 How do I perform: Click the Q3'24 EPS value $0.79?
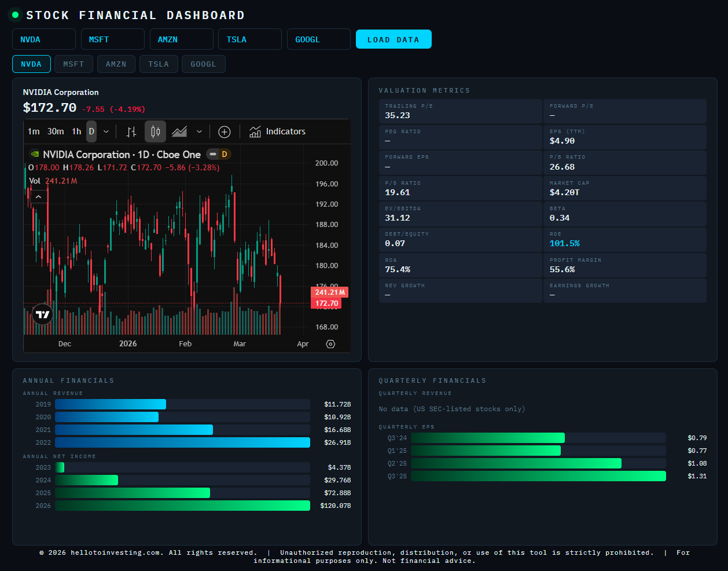pos(697,438)
